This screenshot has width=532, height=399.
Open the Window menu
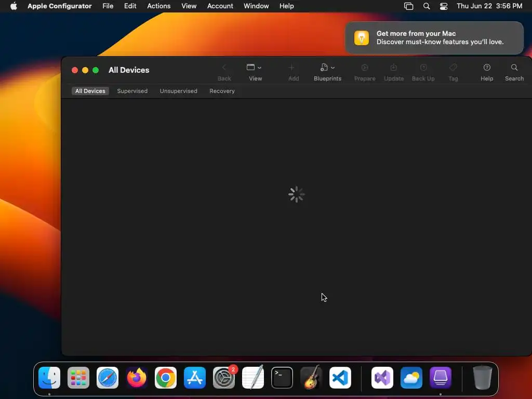(256, 6)
